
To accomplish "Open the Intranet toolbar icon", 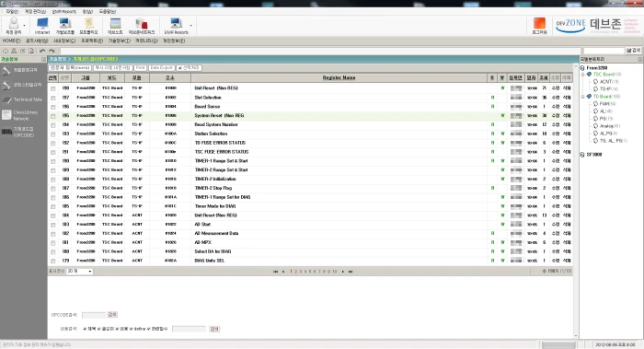I will [42, 26].
